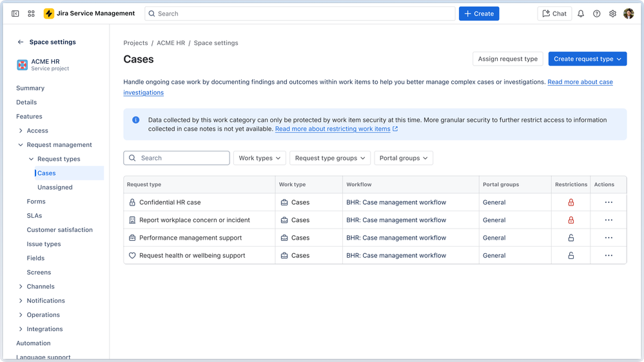This screenshot has width=644, height=362.
Task: Open the Portal groups filter dropdown
Action: tap(404, 158)
